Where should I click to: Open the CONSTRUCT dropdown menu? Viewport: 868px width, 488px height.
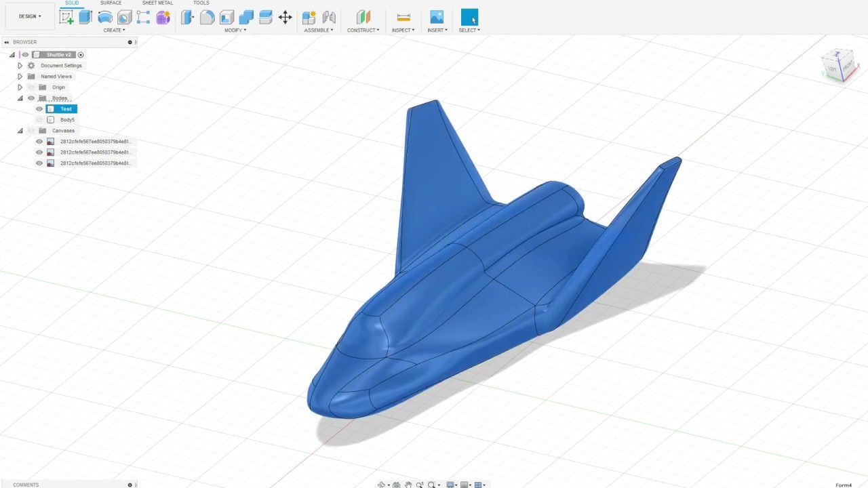[363, 30]
